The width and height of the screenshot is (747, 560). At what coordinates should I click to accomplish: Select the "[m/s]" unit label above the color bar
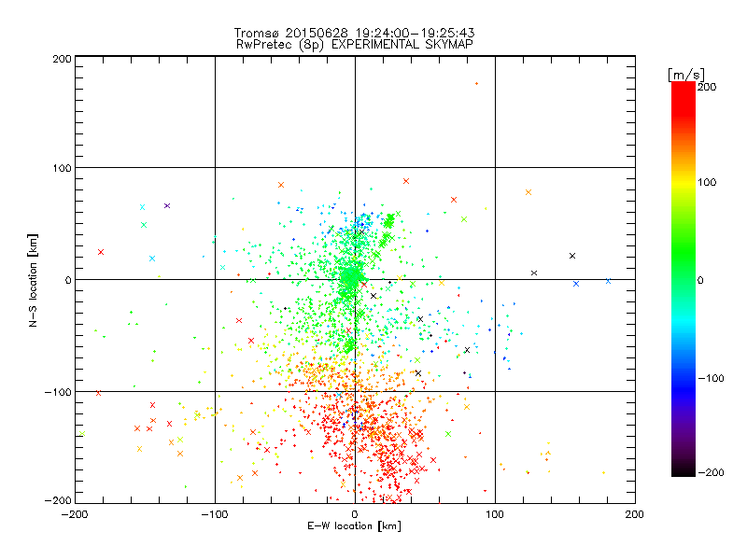pos(686,75)
